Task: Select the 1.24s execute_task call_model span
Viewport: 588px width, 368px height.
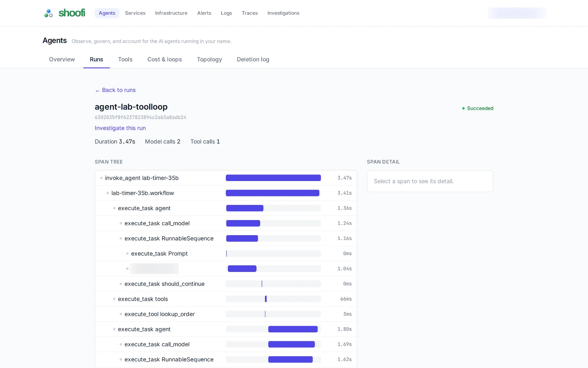Action: [226, 223]
